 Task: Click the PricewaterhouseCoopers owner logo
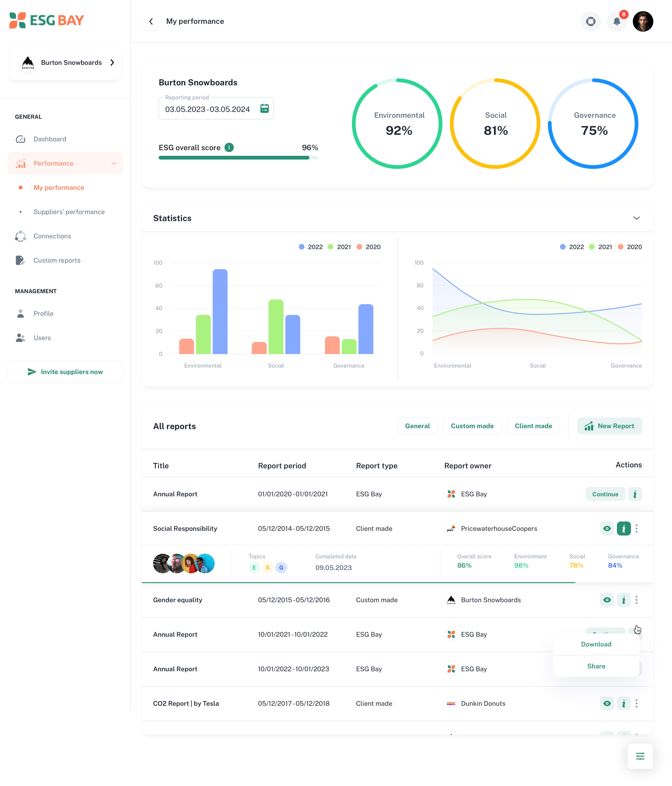point(451,529)
